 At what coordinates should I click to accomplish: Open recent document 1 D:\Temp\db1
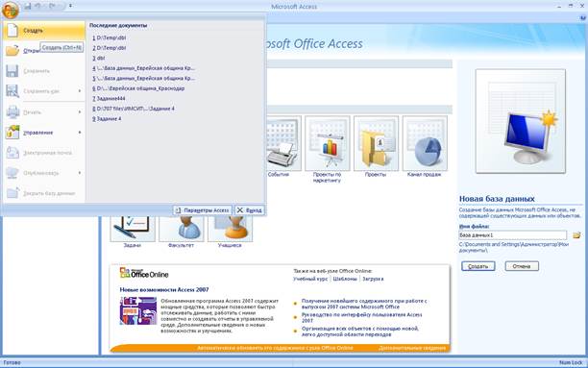110,37
